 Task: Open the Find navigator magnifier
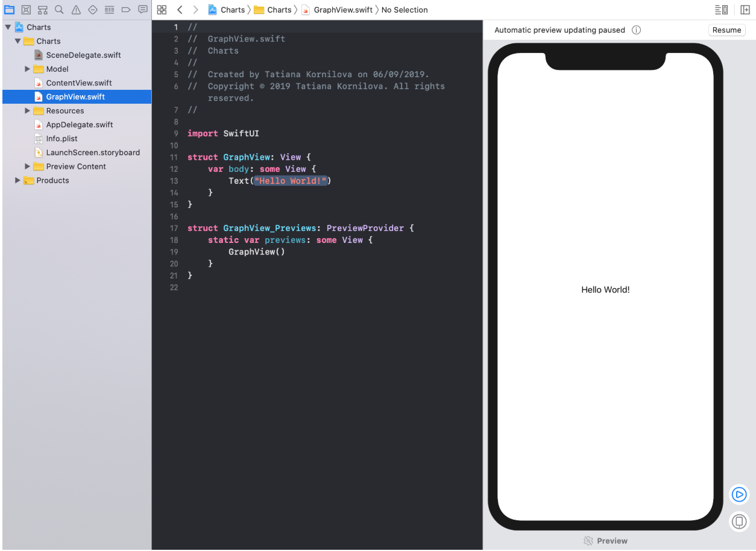pos(60,10)
